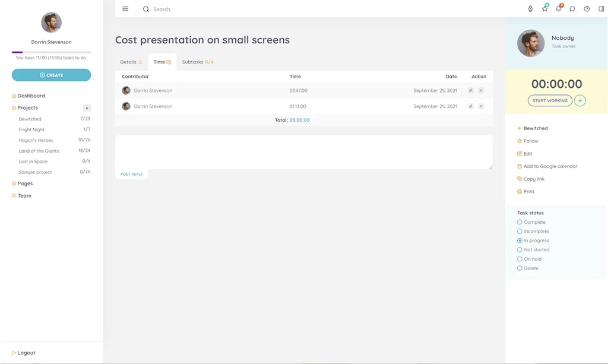The height and width of the screenshot is (364, 608).
Task: Open the favorites star in the top bar
Action: point(544,9)
